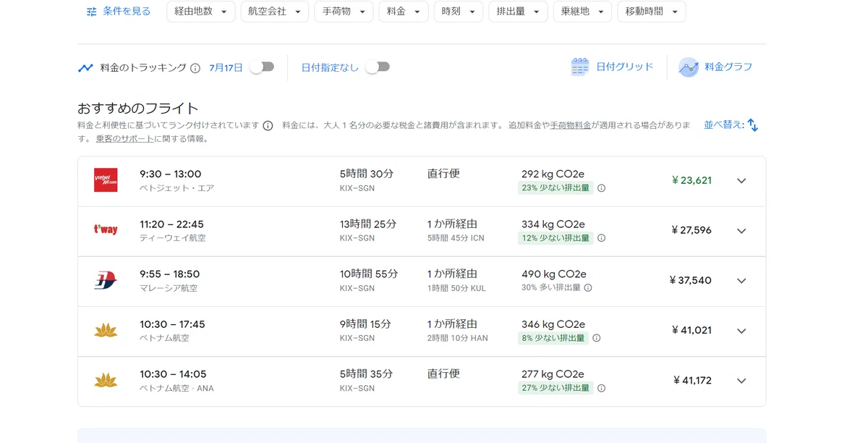The width and height of the screenshot is (868, 443).
Task: Open the 航空会社 filter dropdown
Action: pos(275,12)
